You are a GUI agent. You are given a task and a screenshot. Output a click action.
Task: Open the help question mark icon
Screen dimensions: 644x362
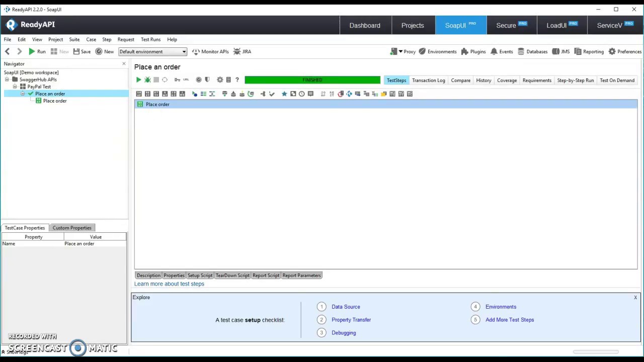point(237,80)
